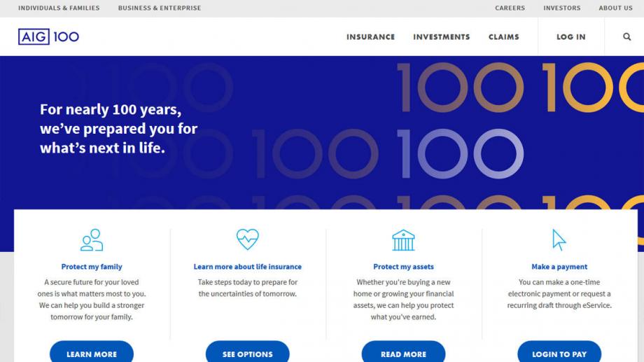Click the Read More button

pyautogui.click(x=403, y=354)
